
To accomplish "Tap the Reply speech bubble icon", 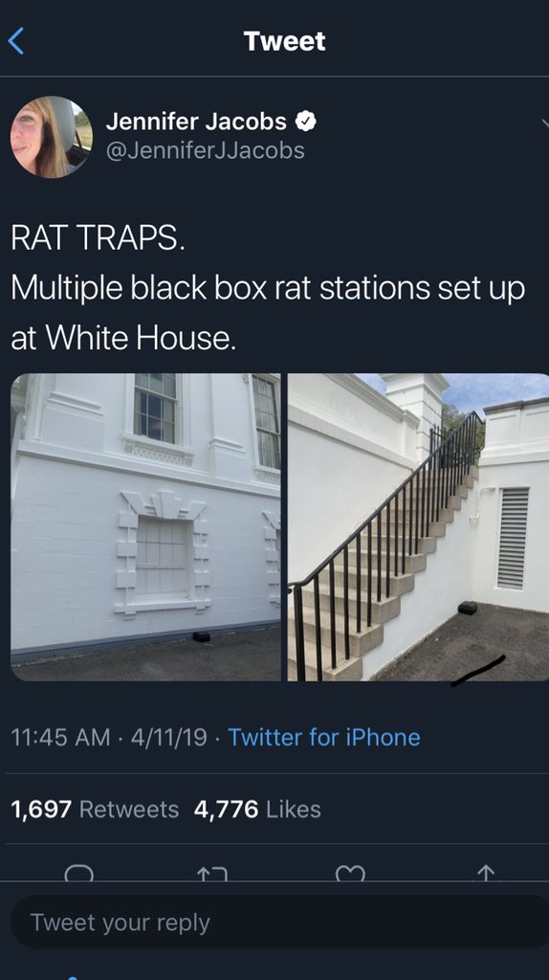I will click(79, 873).
